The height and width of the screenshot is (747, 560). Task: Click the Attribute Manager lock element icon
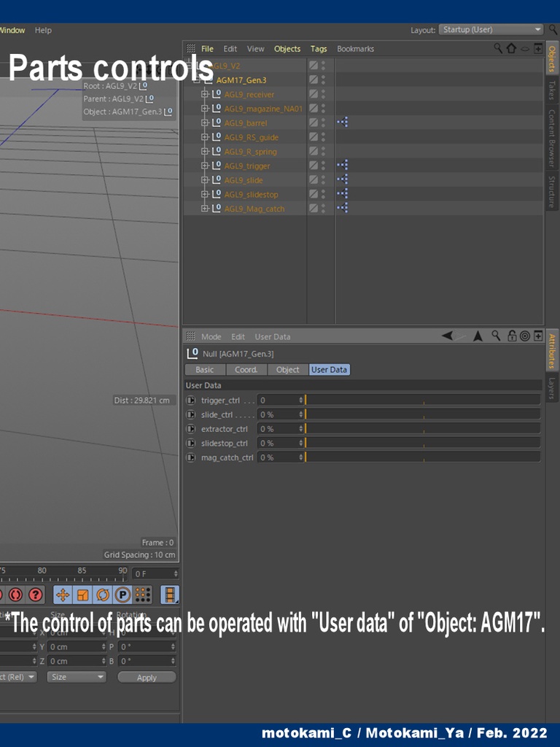pos(512,336)
